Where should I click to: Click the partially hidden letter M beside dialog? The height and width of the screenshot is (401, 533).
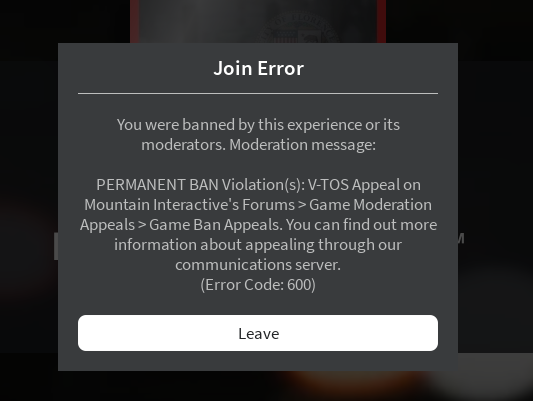pyautogui.click(x=461, y=239)
